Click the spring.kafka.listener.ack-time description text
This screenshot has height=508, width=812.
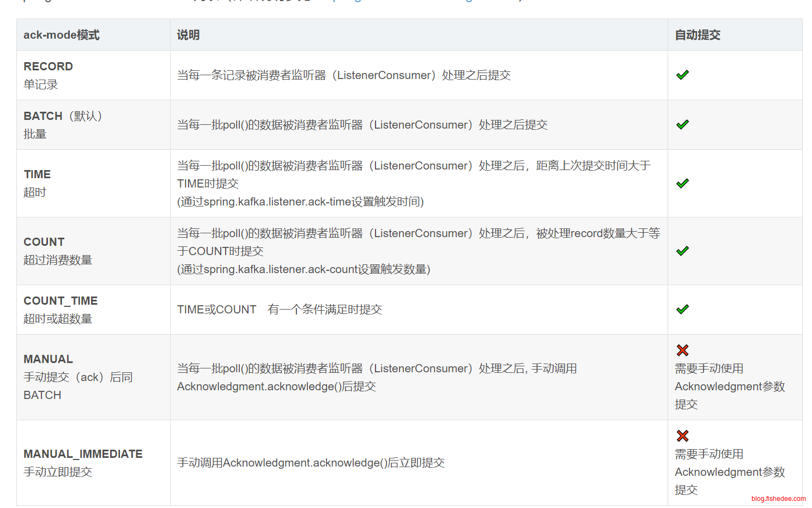(300, 202)
